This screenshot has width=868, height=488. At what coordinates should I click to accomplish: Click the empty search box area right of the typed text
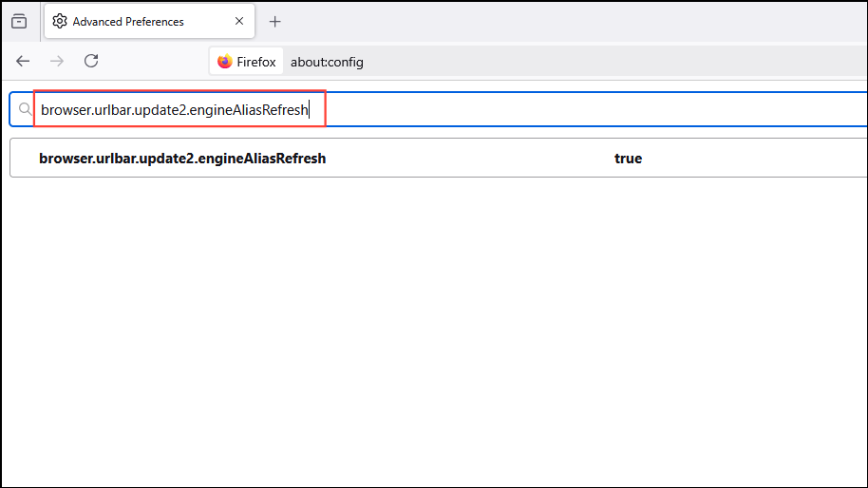click(x=589, y=110)
